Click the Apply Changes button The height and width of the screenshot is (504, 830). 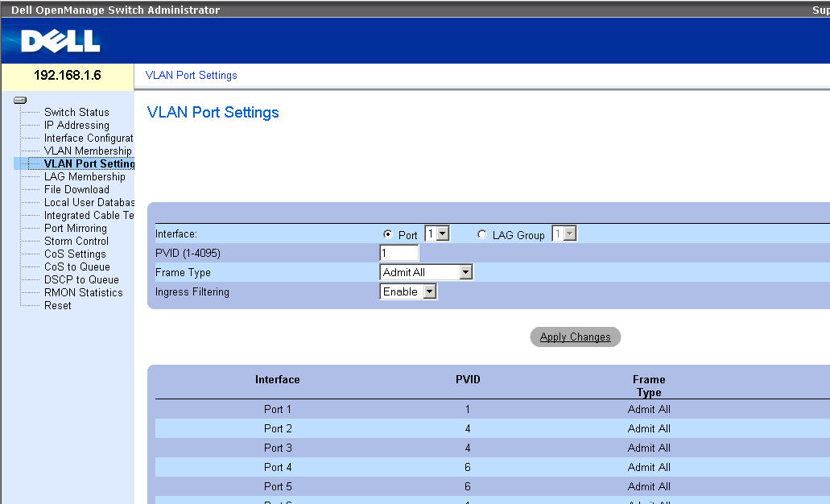[x=576, y=337]
